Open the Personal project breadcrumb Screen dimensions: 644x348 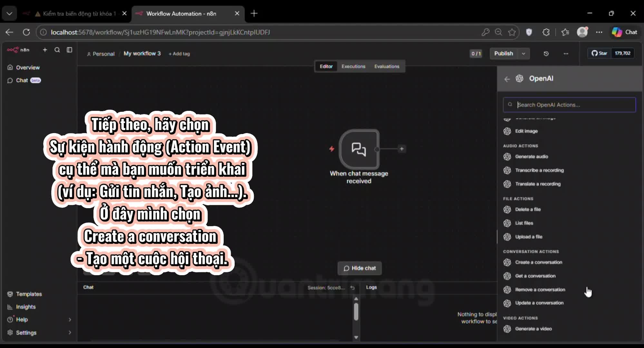coord(101,54)
